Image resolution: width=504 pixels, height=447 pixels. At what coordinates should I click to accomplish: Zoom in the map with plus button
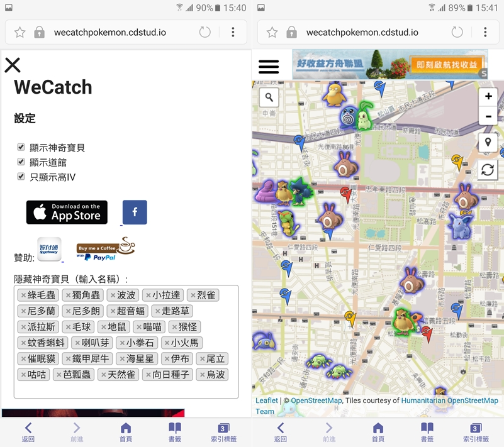click(488, 96)
